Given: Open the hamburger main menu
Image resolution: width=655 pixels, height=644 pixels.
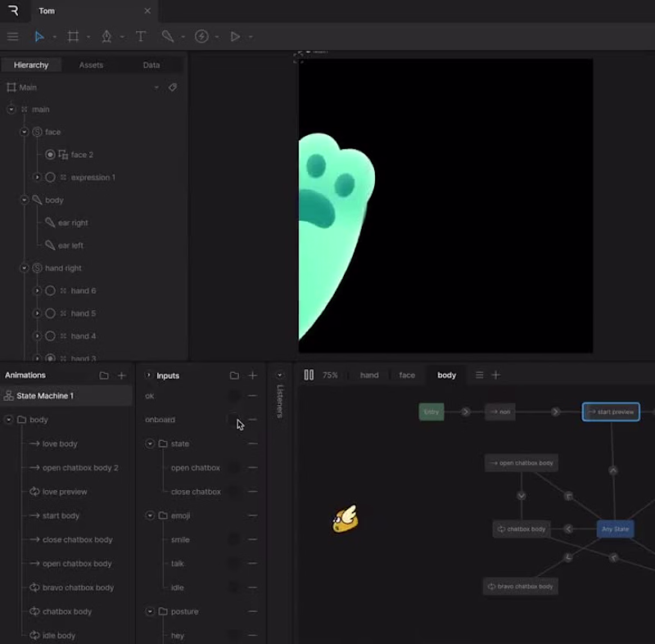Looking at the screenshot, I should [12, 37].
